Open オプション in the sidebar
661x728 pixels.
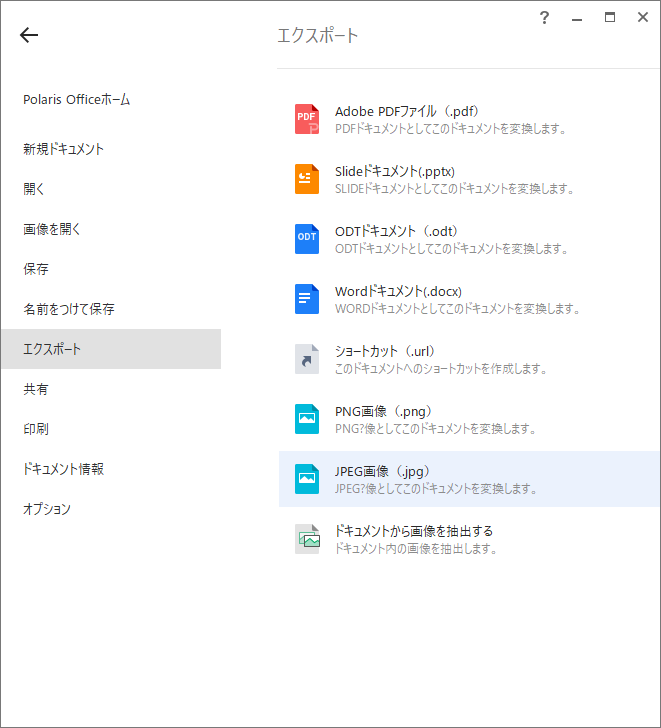(x=47, y=509)
